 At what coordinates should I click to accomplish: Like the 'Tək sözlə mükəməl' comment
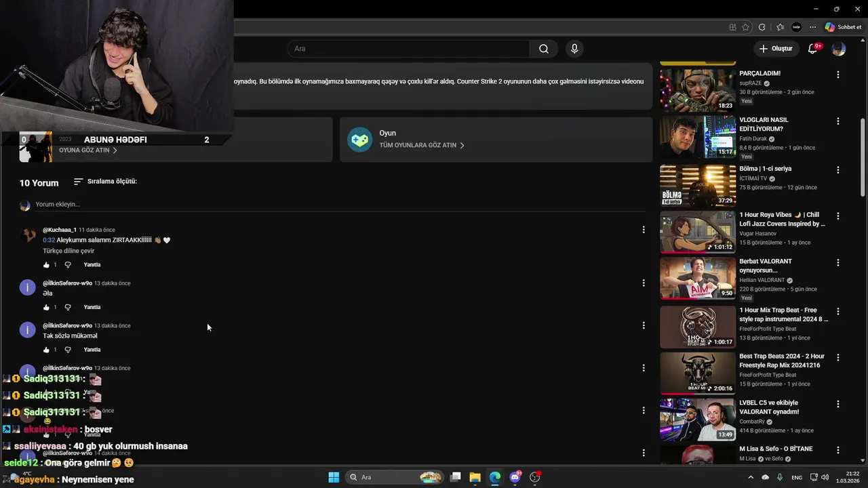[x=46, y=350]
